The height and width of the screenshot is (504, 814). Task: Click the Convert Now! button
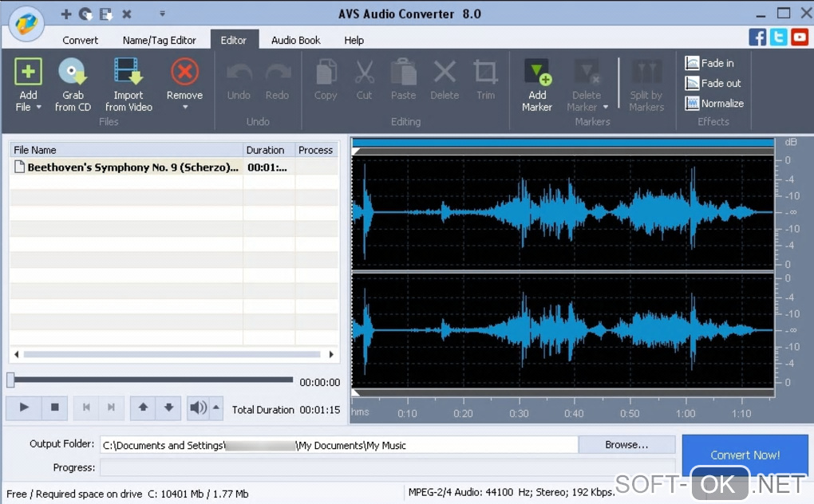[745, 455]
